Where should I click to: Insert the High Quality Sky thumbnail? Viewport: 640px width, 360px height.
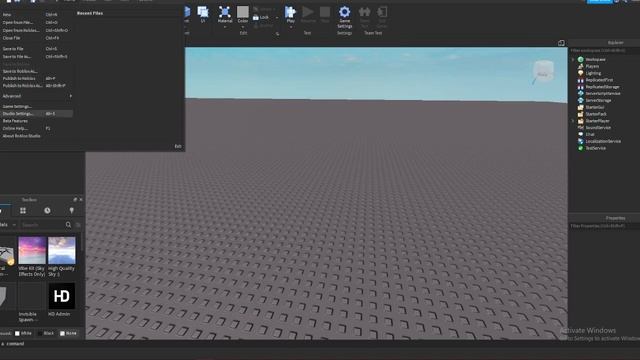[62, 250]
